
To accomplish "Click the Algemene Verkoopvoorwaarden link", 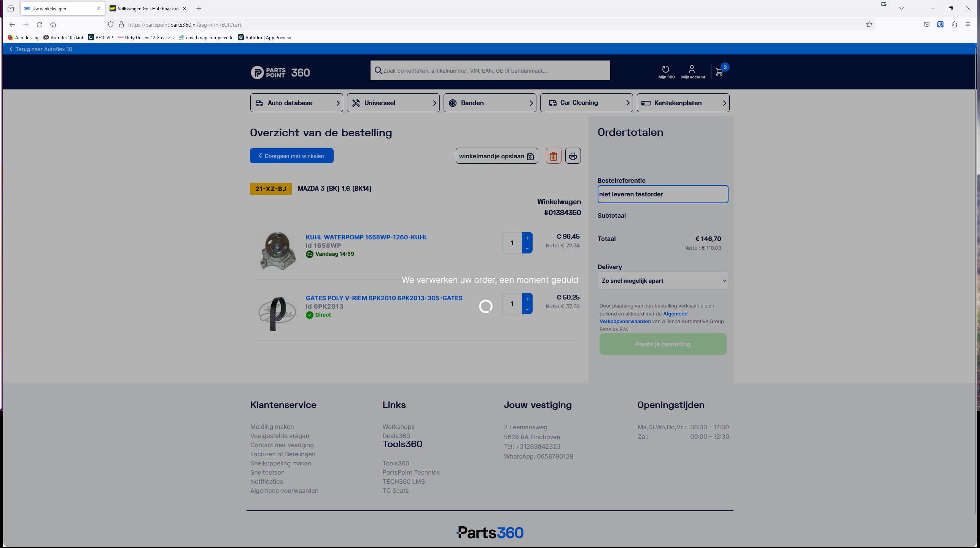I will [x=675, y=314].
